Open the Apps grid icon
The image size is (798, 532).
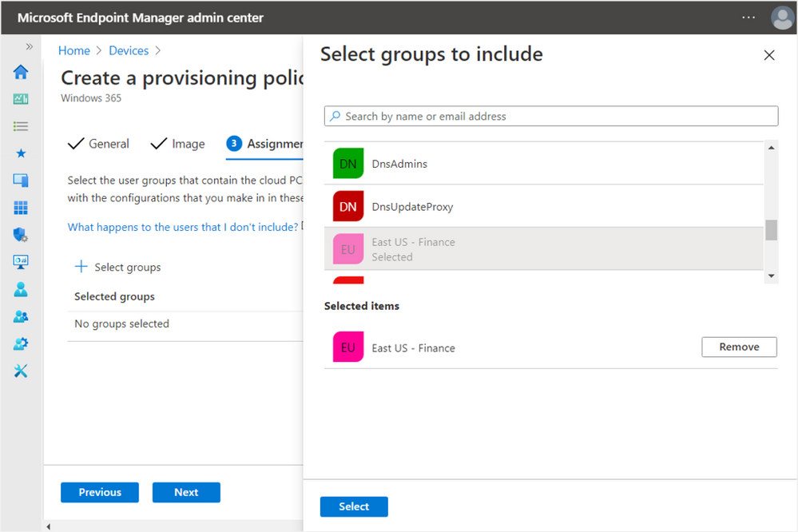point(21,208)
